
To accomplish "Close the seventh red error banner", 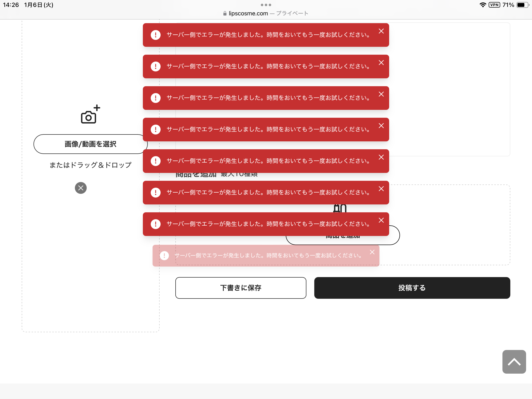I will [x=381, y=220].
